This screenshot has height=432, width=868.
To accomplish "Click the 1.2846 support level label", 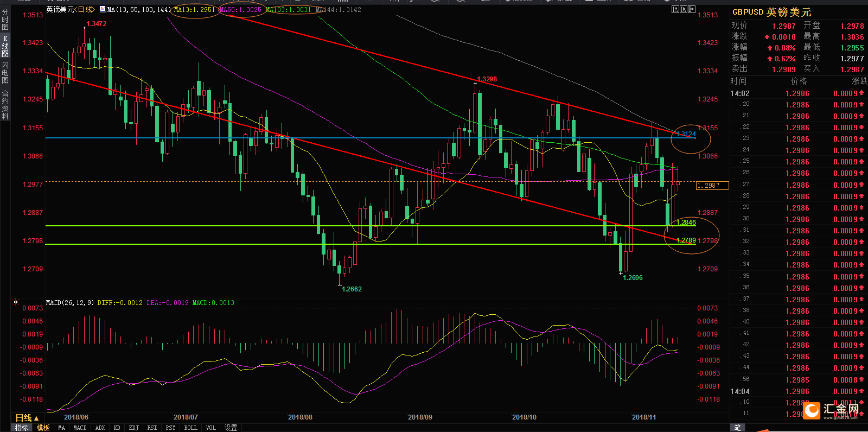I will click(x=686, y=223).
